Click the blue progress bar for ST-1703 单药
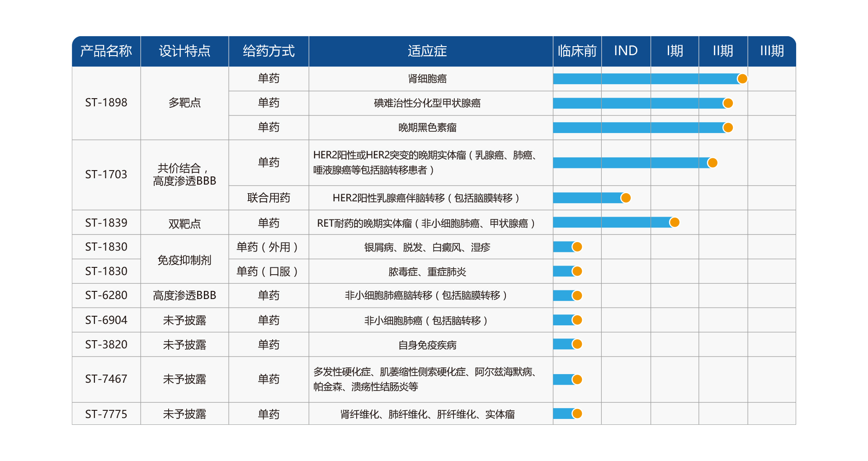 tap(632, 162)
